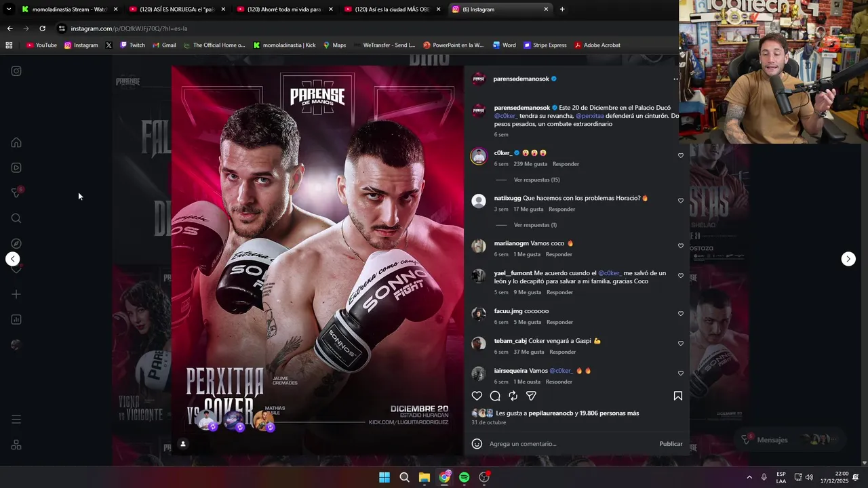Click the browser address bar URL
The height and width of the screenshot is (488, 868).
click(129, 28)
